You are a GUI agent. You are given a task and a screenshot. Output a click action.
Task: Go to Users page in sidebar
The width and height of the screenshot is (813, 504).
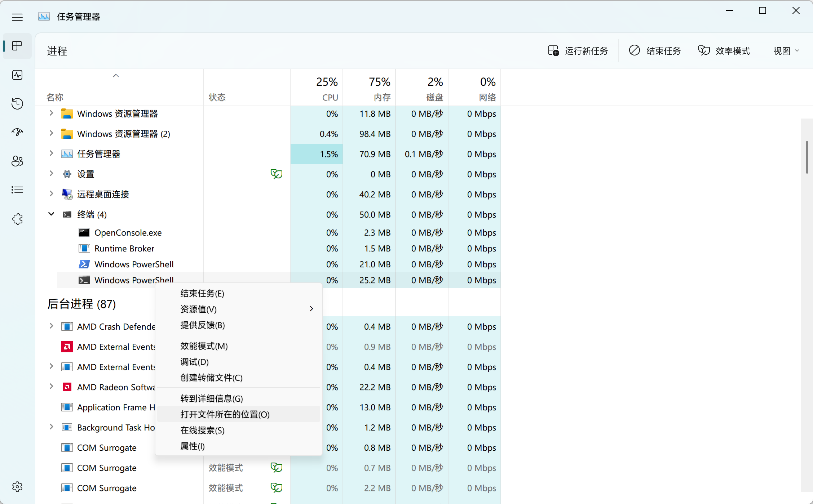(x=17, y=161)
